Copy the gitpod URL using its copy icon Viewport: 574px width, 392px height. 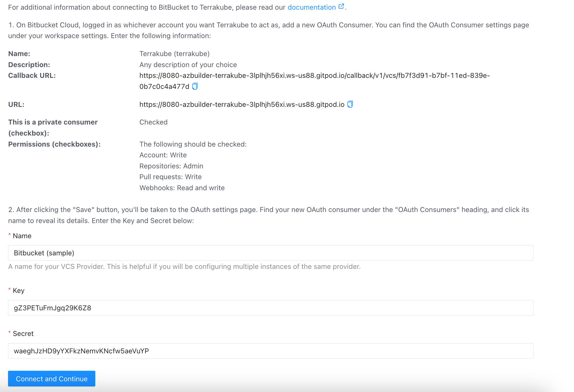[350, 104]
